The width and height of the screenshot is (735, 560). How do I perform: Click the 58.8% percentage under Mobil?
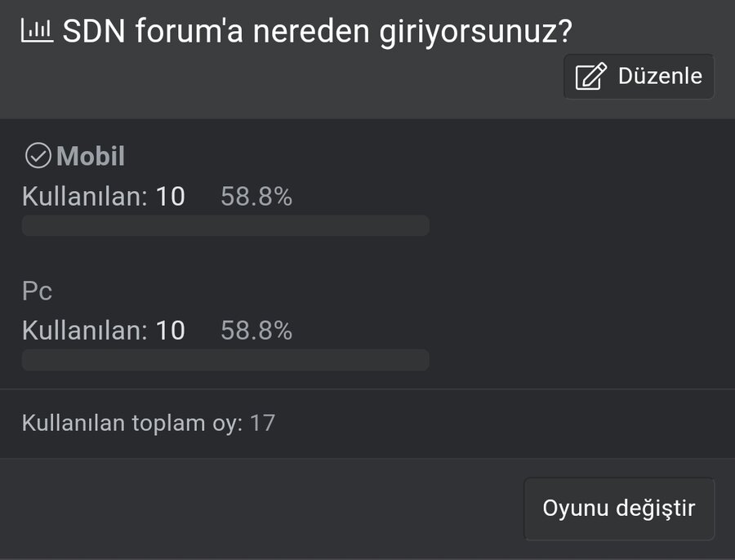(256, 197)
